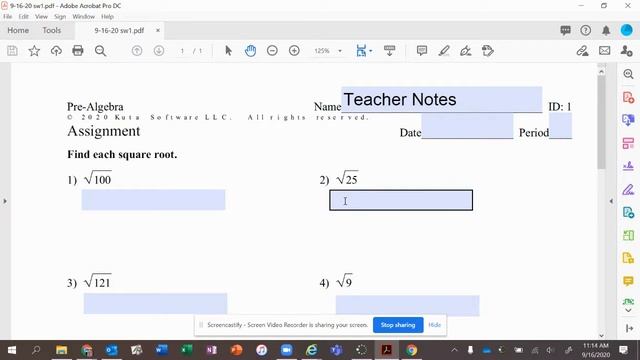The width and height of the screenshot is (640, 360).
Task: Open Windows search from the taskbar
Action: [36, 350]
